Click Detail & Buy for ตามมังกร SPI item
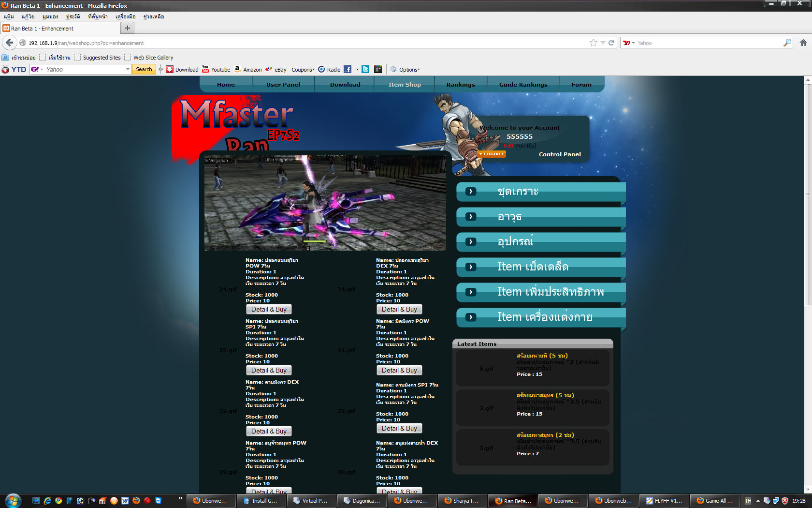The height and width of the screenshot is (508, 812). click(399, 428)
